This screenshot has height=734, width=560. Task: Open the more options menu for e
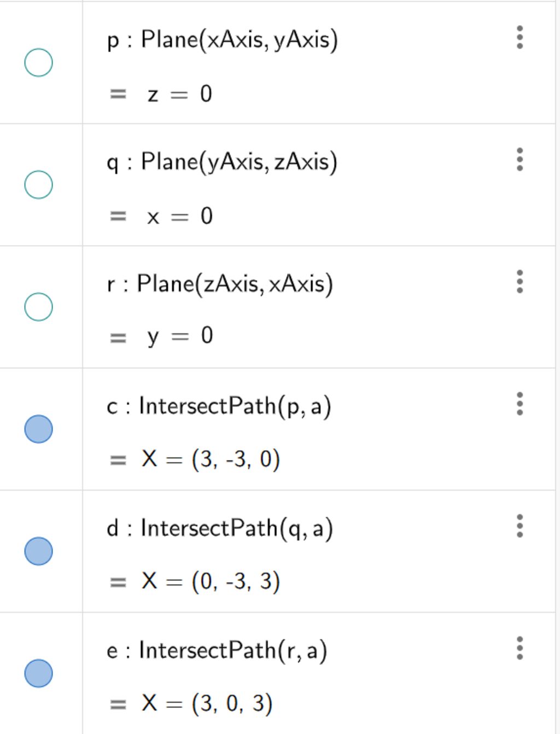[520, 648]
